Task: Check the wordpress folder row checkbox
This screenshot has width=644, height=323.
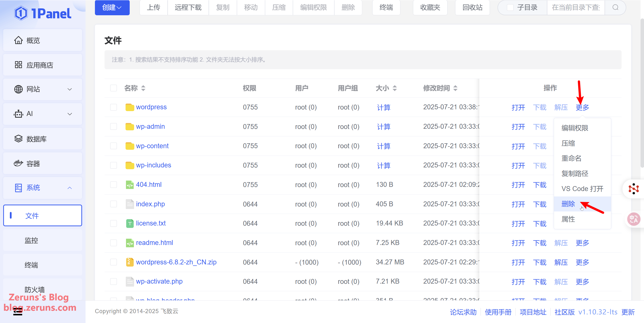Action: click(113, 107)
